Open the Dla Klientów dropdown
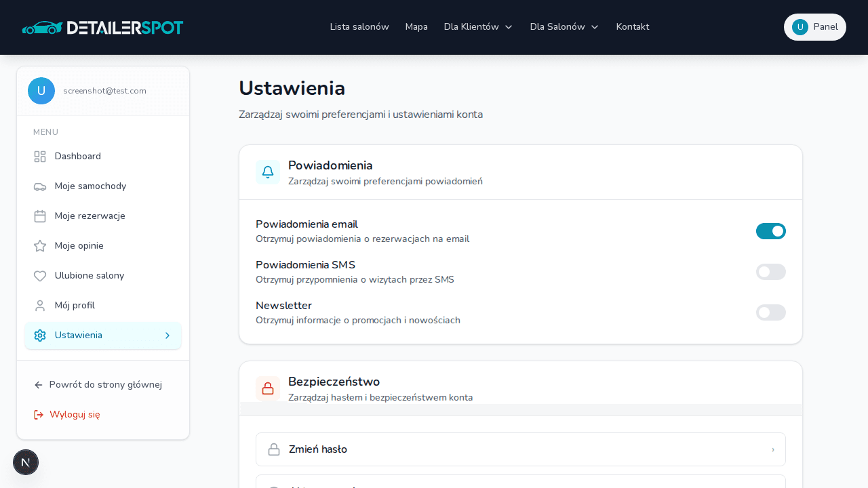Image resolution: width=868 pixels, height=488 pixels. coord(478,27)
